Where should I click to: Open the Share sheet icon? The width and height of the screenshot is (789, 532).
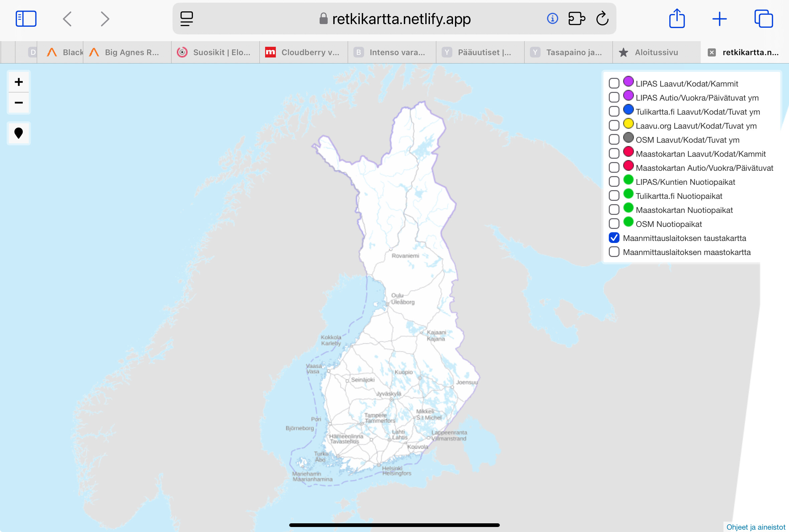coord(677,19)
